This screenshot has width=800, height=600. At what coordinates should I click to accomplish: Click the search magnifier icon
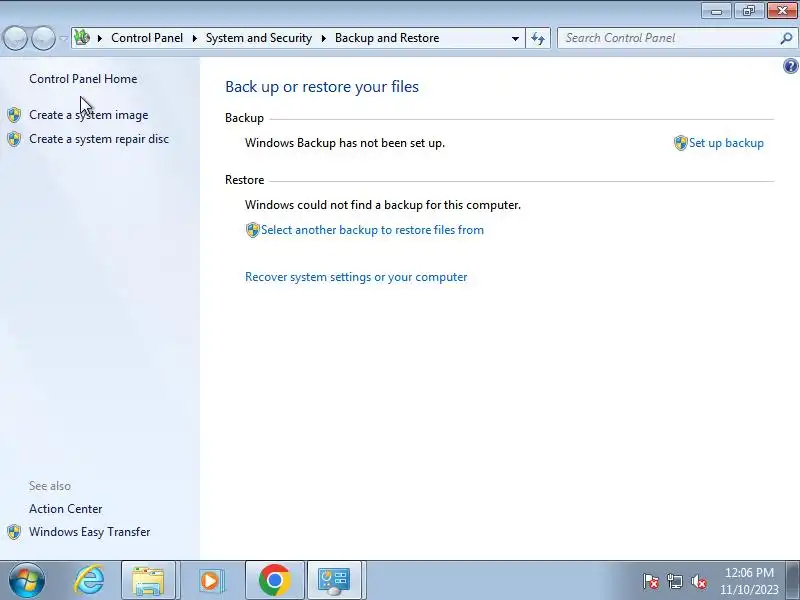786,38
